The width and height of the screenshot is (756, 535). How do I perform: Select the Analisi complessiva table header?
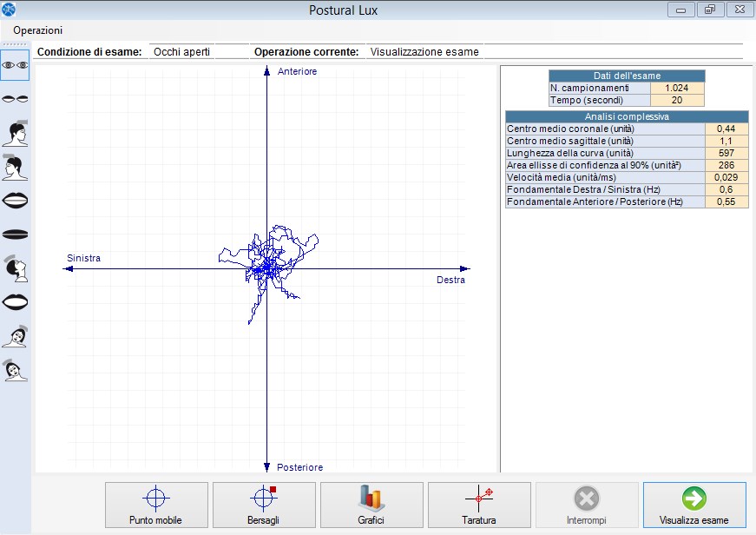click(627, 116)
